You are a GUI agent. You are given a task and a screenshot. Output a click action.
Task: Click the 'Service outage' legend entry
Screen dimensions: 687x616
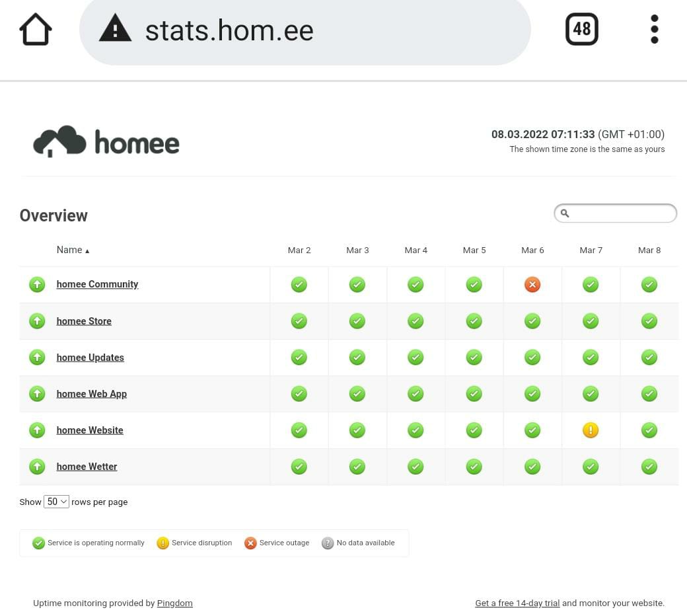tap(277, 543)
